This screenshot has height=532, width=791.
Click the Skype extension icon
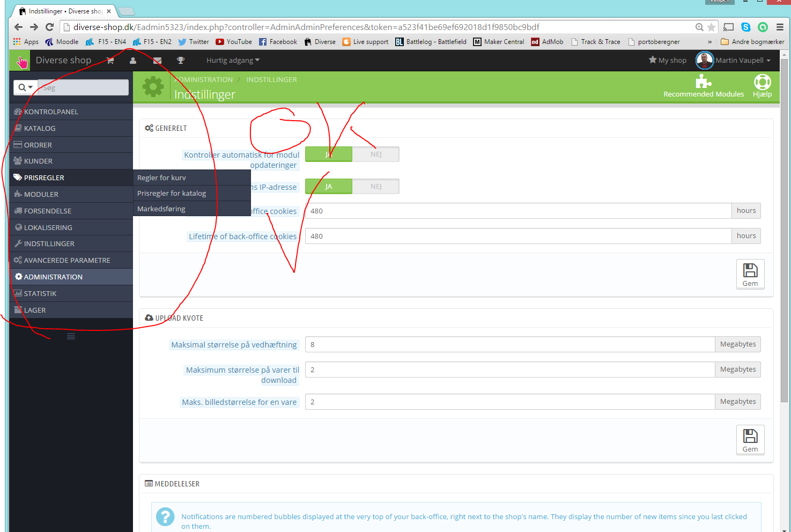pyautogui.click(x=745, y=27)
